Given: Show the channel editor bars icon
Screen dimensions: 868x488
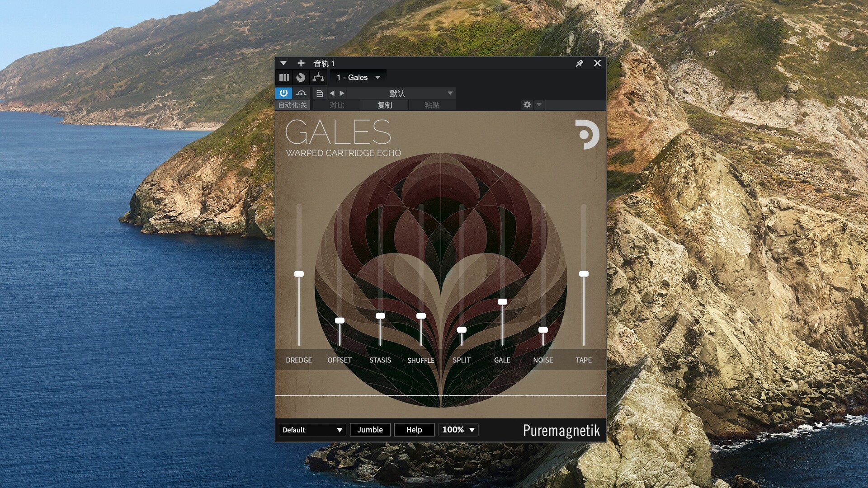Looking at the screenshot, I should pyautogui.click(x=284, y=78).
